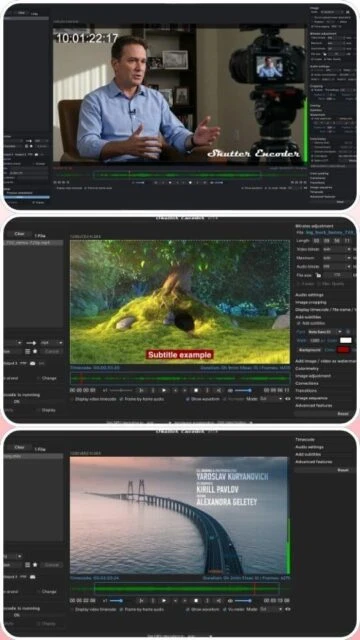Step to previous frame in bridge video window
Image resolution: width=360 pixels, height=640 pixels.
176,600
